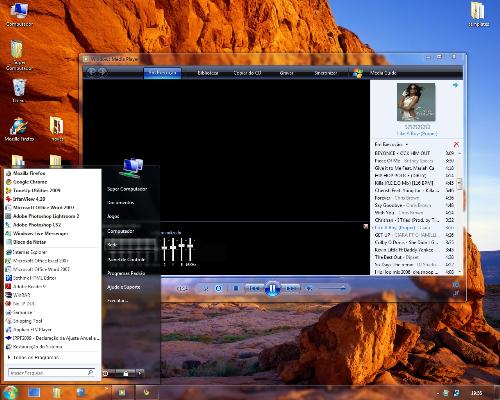This screenshot has height=400, width=500.
Task: Open Bloco de Notas
Action: pyautogui.click(x=53, y=242)
